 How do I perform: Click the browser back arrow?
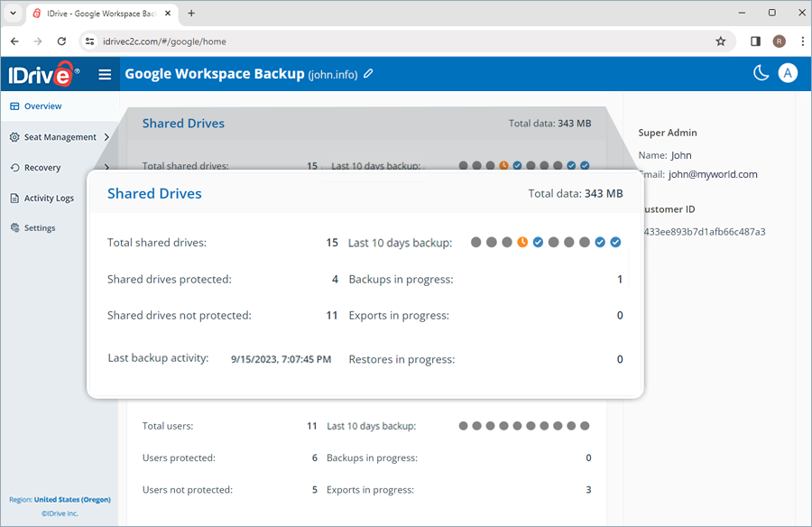pos(14,42)
